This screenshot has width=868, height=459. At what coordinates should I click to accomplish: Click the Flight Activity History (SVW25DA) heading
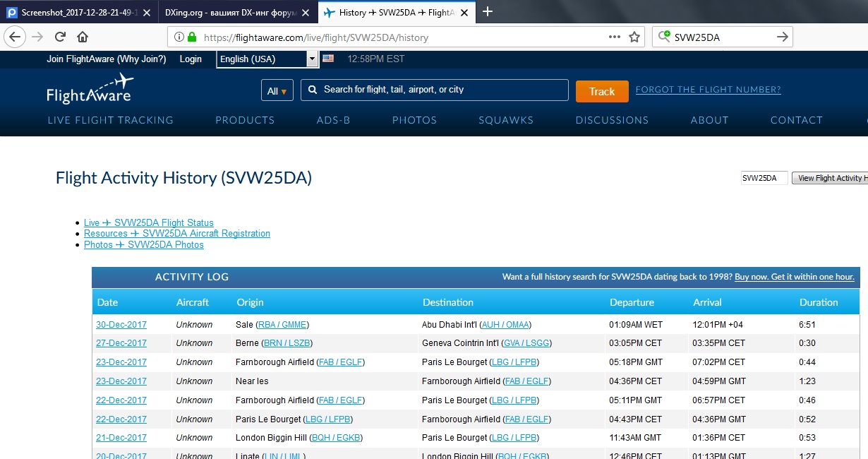(x=183, y=178)
